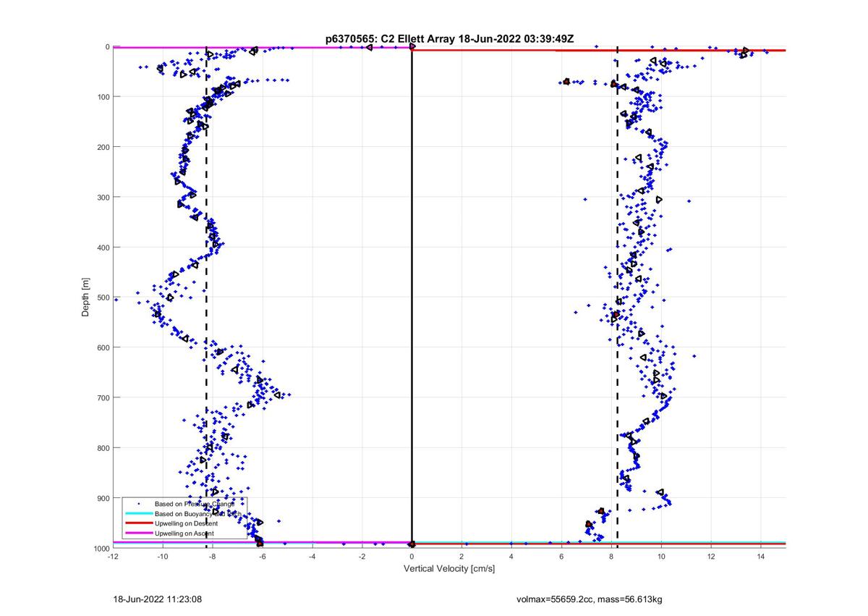The width and height of the screenshot is (868, 616).
Task: Click the y-axis tick label '500'
Action: click(103, 298)
